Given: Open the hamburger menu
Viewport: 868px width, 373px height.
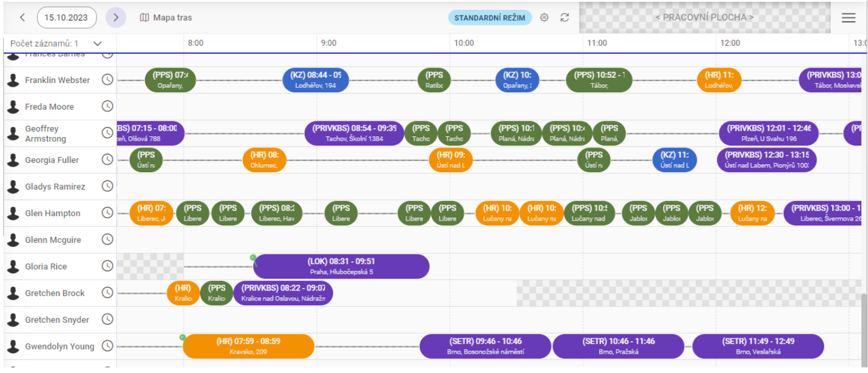Looking at the screenshot, I should 848,17.
